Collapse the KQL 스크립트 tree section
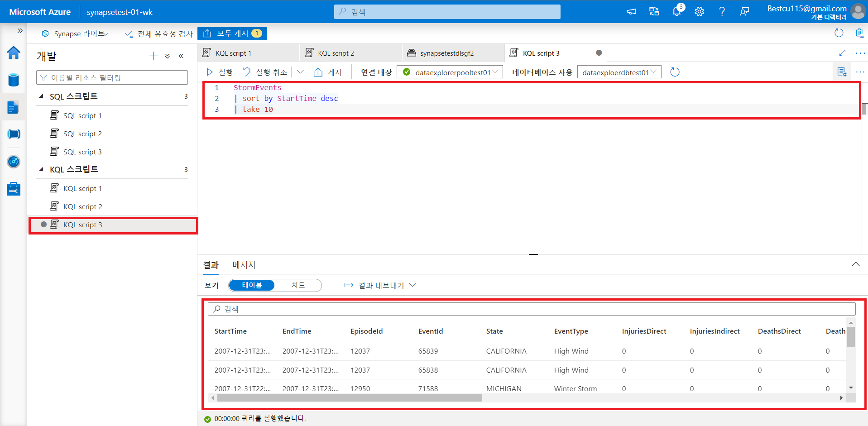Image resolution: width=868 pixels, height=426 pixels. point(41,169)
